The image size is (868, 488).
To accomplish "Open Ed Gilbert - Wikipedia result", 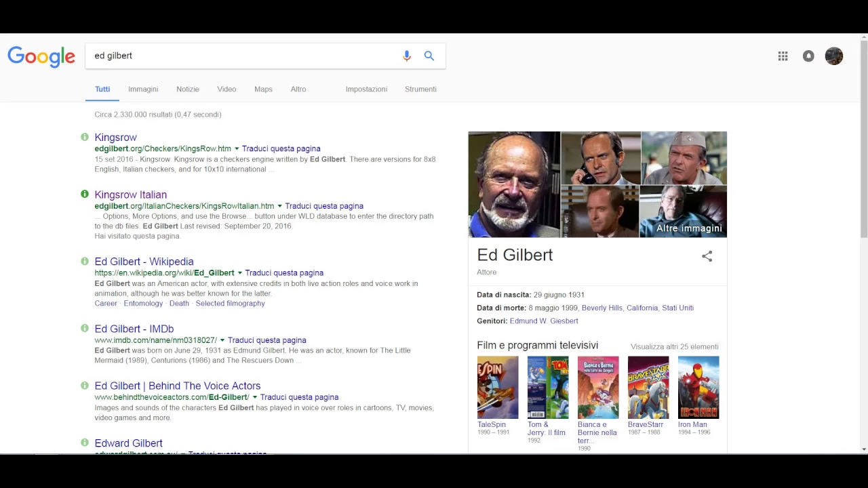I will [x=144, y=262].
